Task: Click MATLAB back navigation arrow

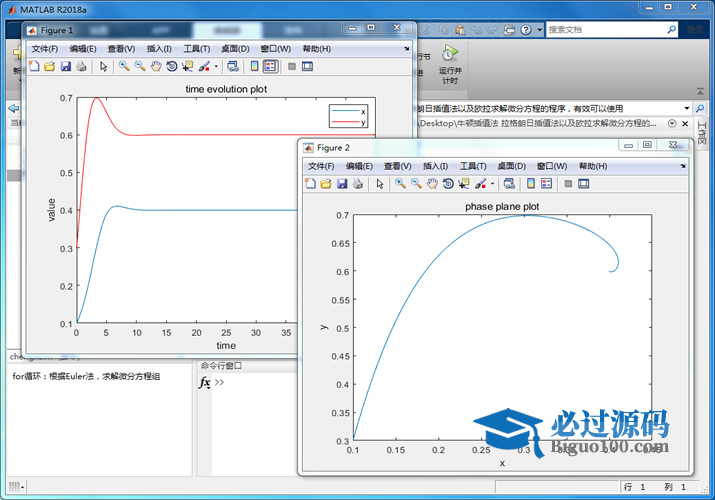Action: 14,108
